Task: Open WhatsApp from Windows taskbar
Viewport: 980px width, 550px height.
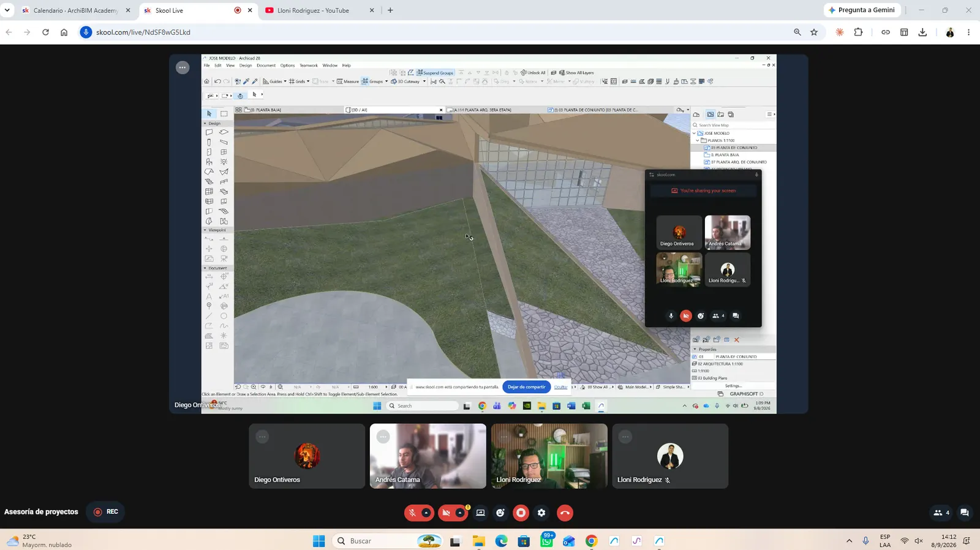Action: (546, 541)
